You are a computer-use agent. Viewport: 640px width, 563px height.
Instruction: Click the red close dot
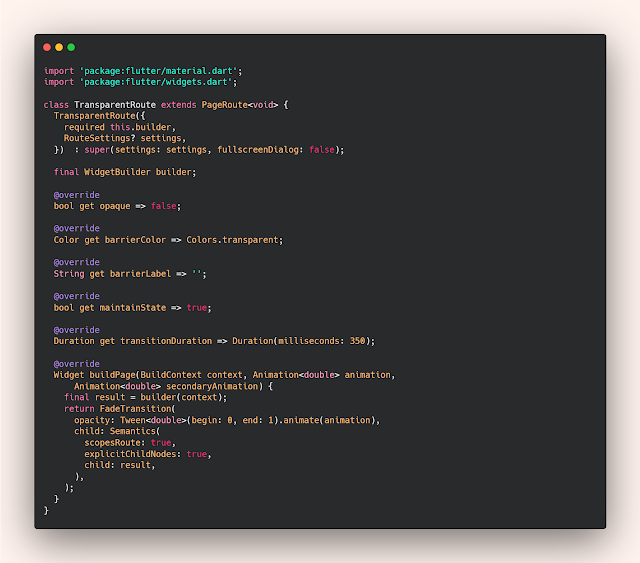pos(47,47)
